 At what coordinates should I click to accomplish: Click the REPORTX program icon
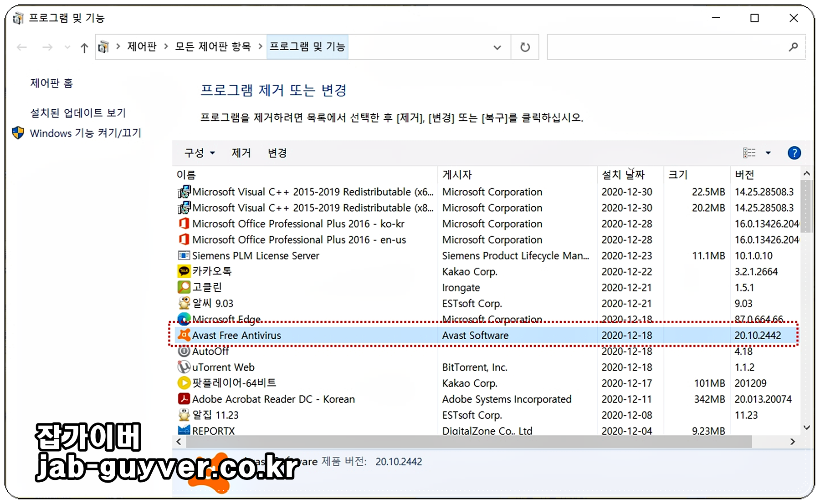pyautogui.click(x=184, y=430)
